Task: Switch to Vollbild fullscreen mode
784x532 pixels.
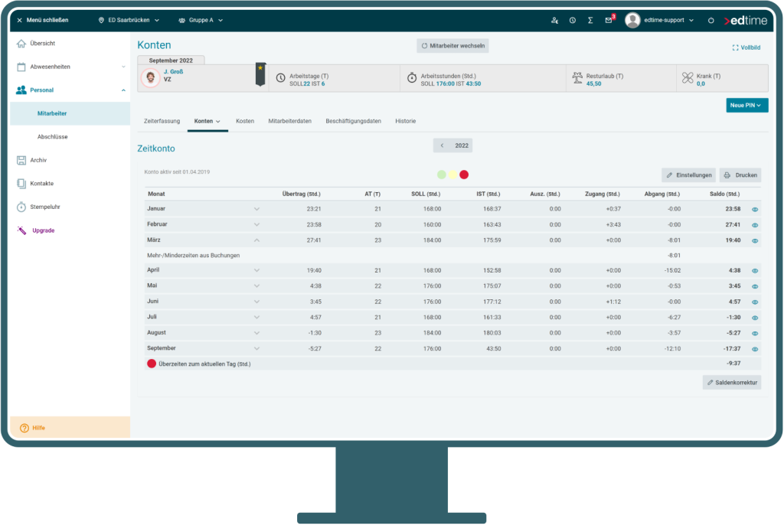Action: click(x=746, y=47)
